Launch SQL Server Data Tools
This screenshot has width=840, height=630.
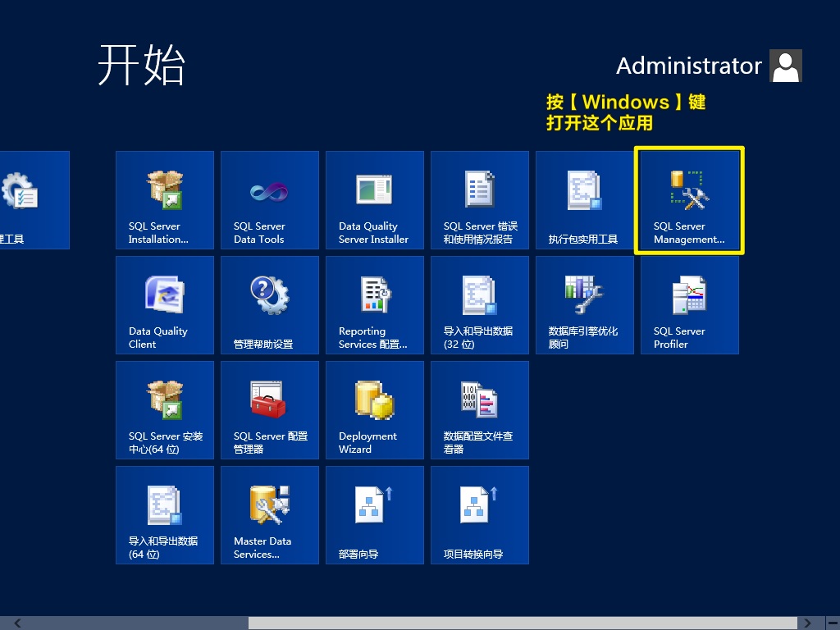270,200
